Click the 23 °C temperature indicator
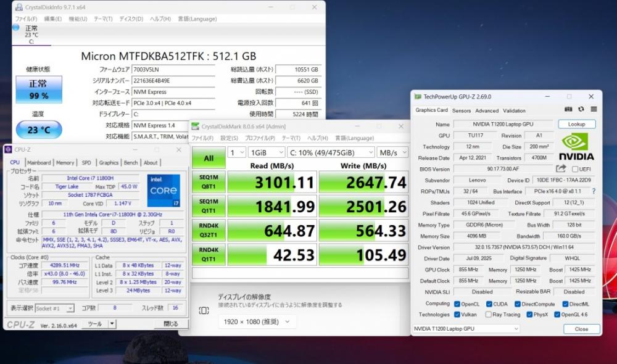Screen dimensions: 617x364 tap(38, 130)
